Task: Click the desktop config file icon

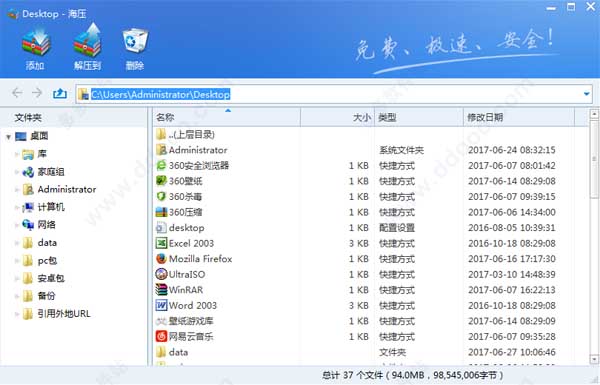Action: pos(161,228)
